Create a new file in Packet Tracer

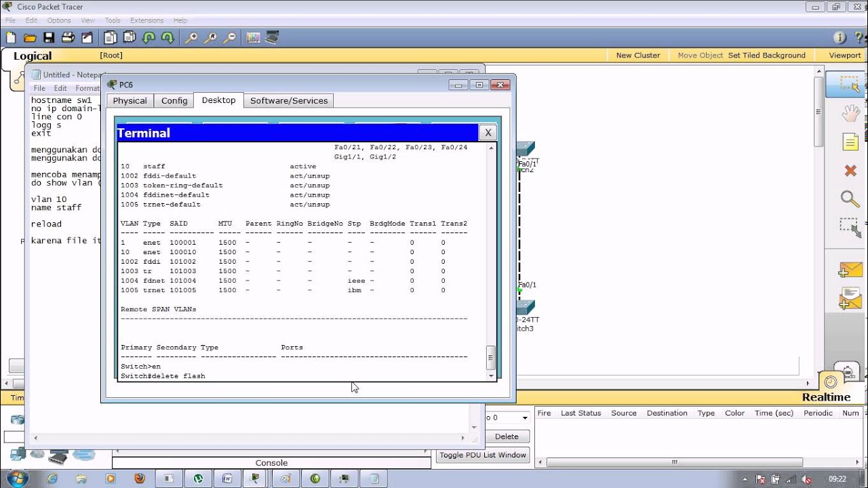(10, 38)
